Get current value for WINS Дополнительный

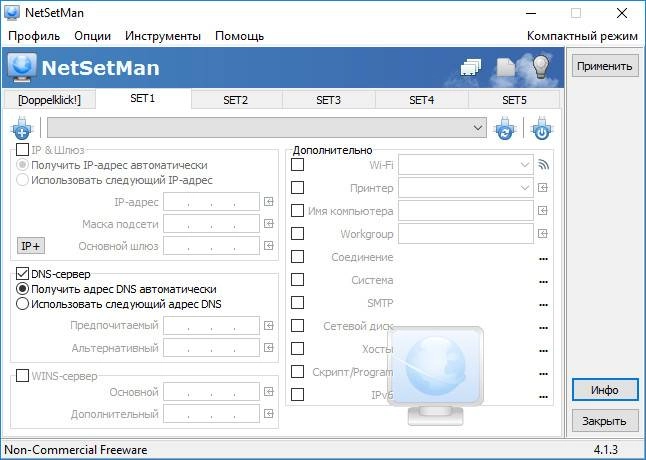pos(269,413)
